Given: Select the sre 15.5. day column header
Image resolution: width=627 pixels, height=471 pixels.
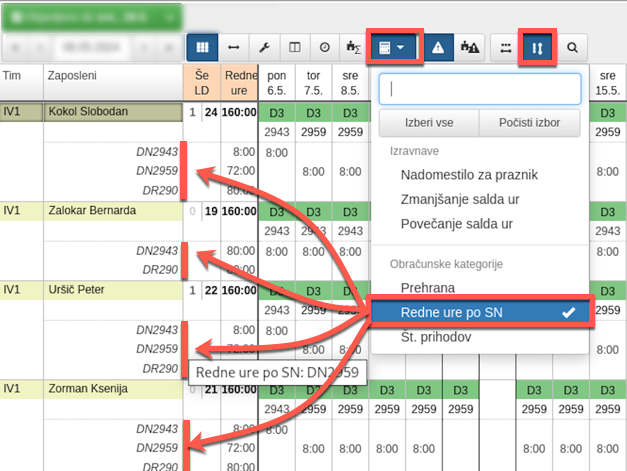Looking at the screenshot, I should click(607, 83).
